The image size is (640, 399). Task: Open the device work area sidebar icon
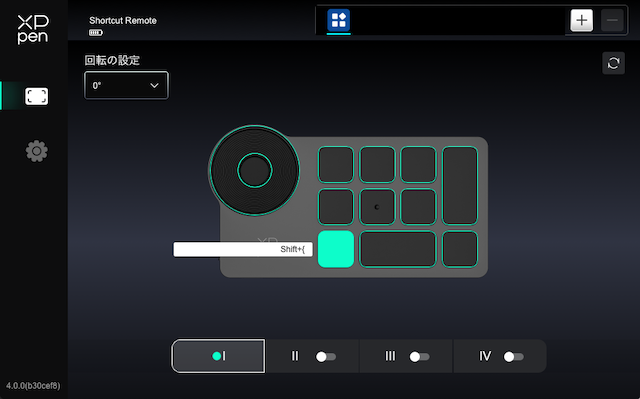(36, 97)
